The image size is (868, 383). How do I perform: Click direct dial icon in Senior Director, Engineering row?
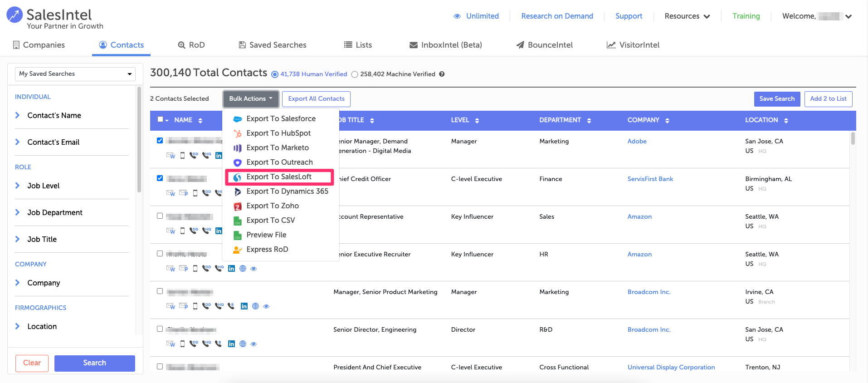[x=194, y=344]
